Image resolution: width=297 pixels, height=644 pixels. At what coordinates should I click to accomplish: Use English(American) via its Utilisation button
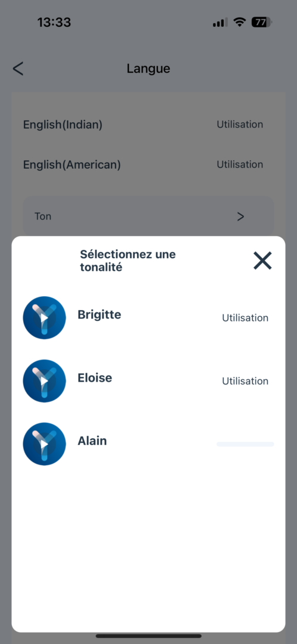(240, 165)
